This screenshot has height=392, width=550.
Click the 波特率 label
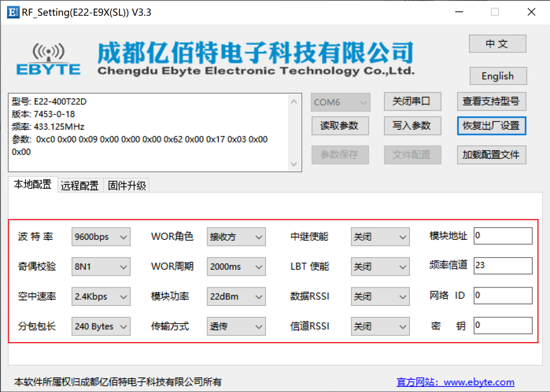pos(36,237)
